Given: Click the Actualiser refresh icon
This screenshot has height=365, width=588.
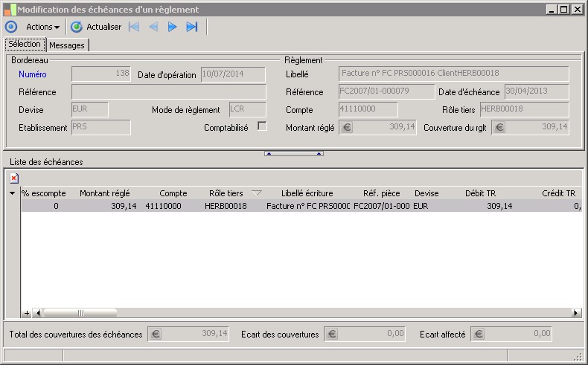Looking at the screenshot, I should tap(77, 27).
